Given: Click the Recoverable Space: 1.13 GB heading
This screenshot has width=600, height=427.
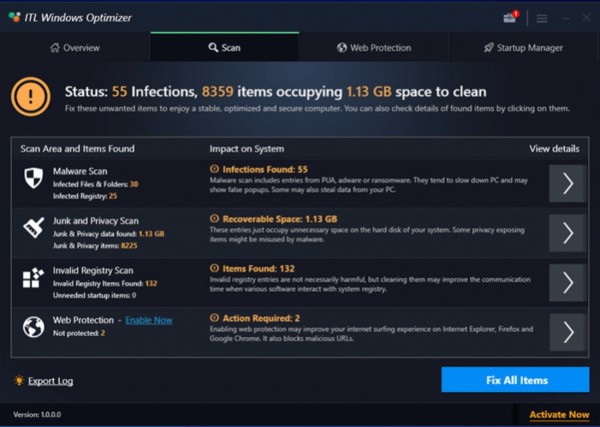Looking at the screenshot, I should 280,219.
